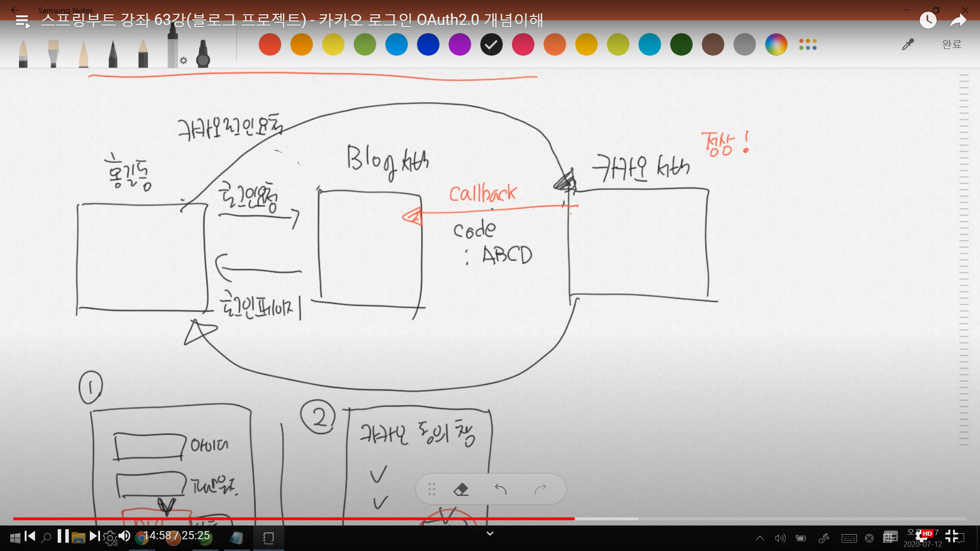Open pen settings gear icon
The image size is (980, 551).
pos(184,61)
